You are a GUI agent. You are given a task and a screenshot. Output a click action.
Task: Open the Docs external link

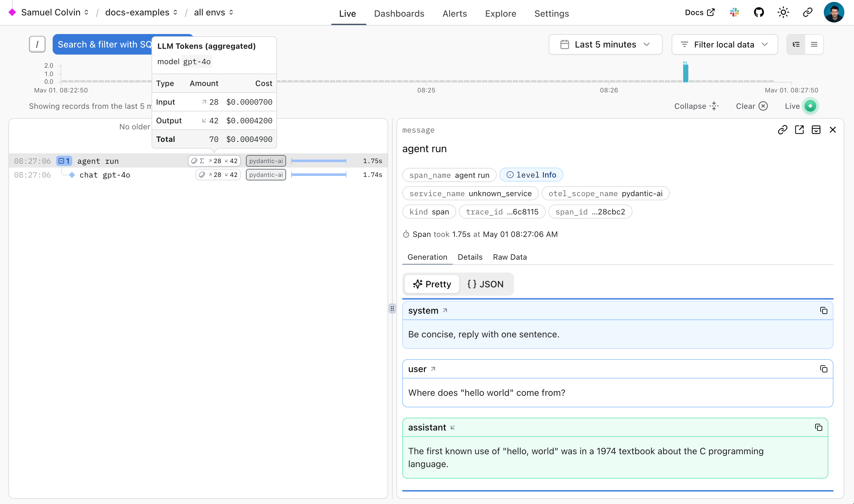700,13
